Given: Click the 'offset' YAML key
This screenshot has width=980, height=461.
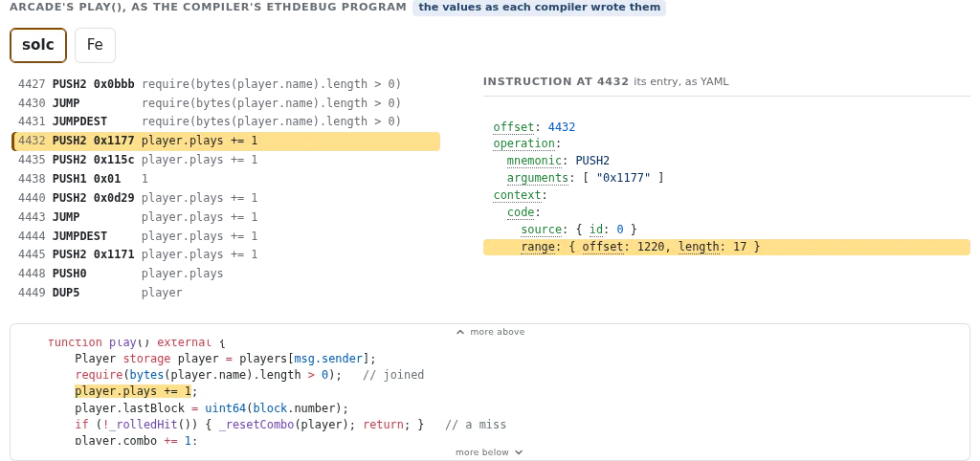Looking at the screenshot, I should (x=514, y=127).
